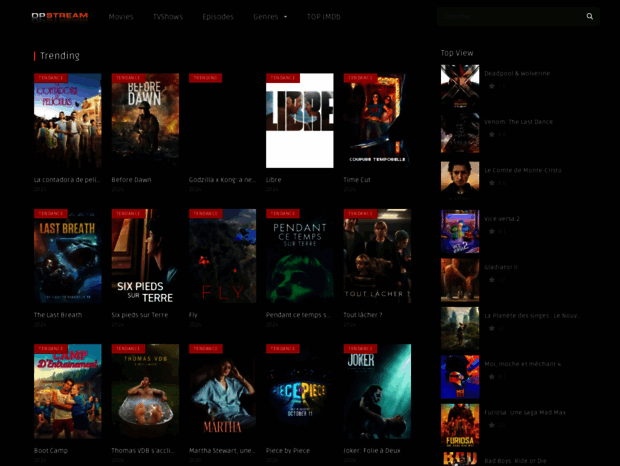Click the search magnifier icon
Image resolution: width=620 pixels, height=466 pixels.
(x=590, y=17)
